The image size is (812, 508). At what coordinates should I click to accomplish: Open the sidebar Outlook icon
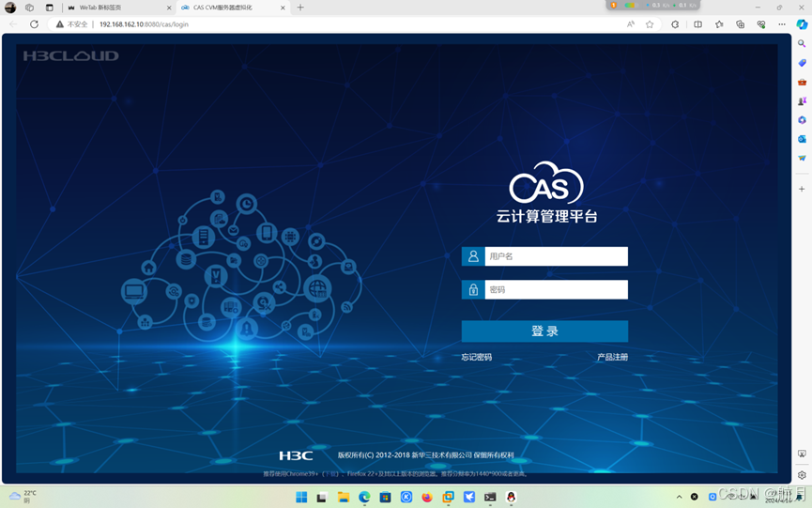click(802, 139)
